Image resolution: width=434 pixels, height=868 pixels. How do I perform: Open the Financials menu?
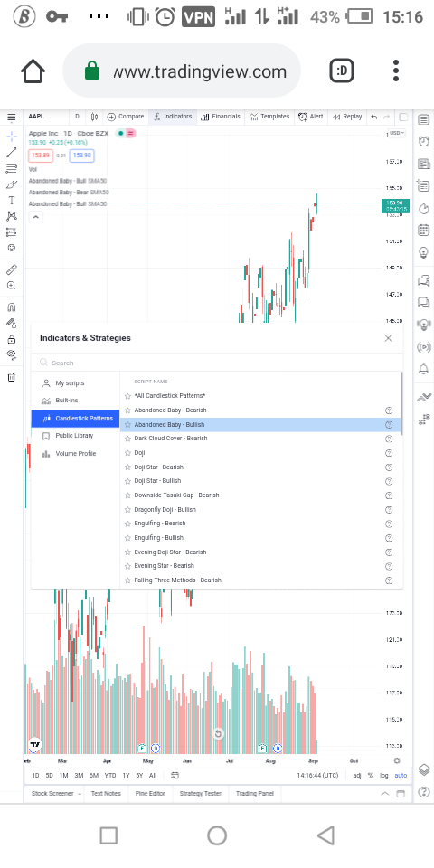[x=221, y=117]
